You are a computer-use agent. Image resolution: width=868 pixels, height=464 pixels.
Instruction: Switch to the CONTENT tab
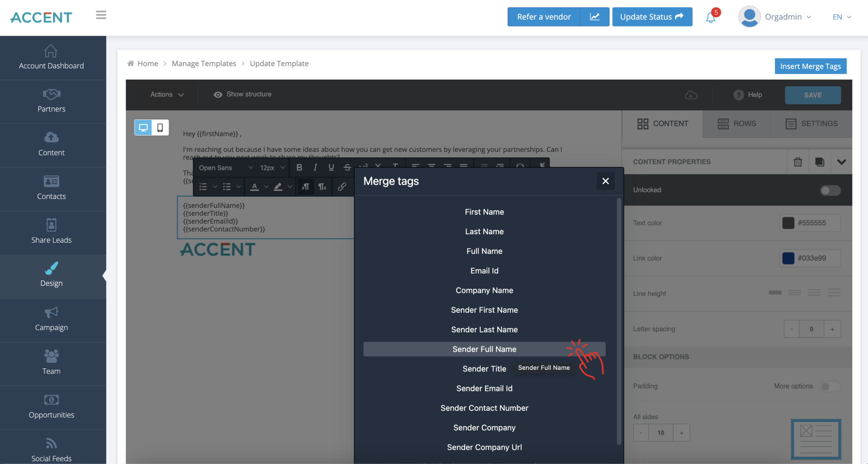(663, 124)
